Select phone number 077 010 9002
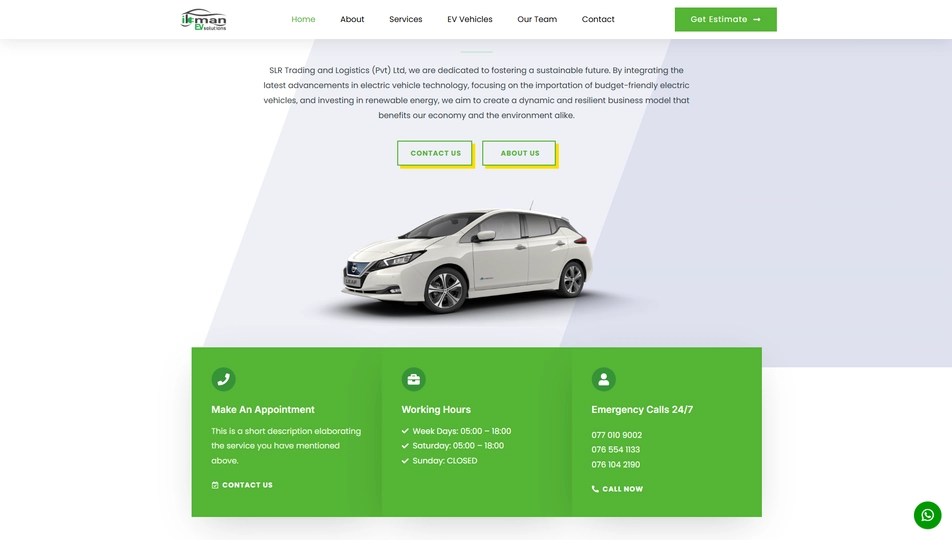Viewport: 952px width, 540px height. tap(616, 435)
